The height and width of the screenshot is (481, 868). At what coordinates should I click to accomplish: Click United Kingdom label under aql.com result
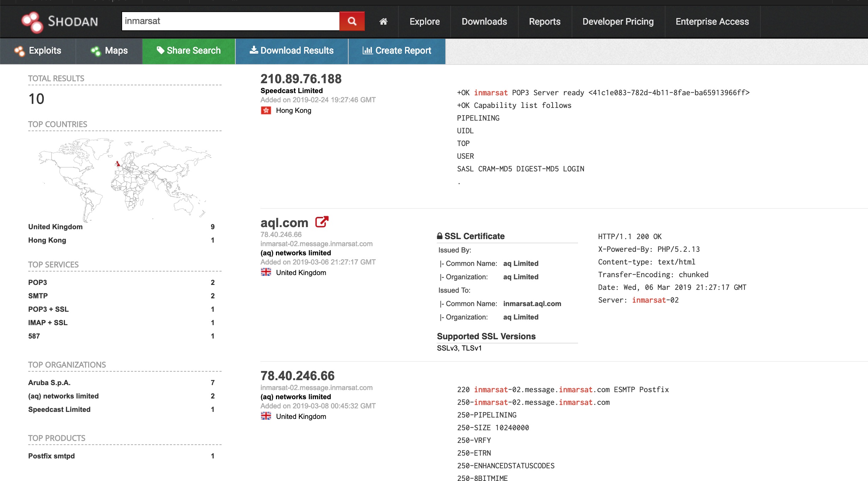point(301,273)
